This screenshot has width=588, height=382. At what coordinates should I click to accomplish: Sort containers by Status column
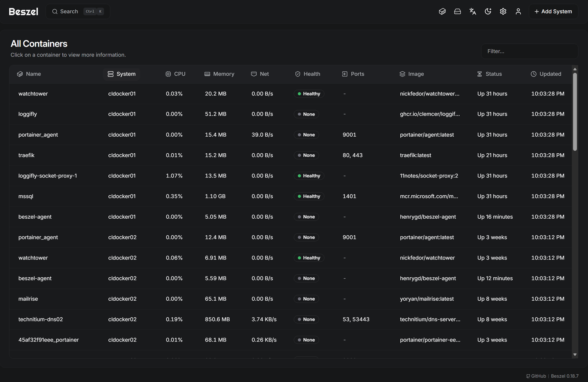489,74
